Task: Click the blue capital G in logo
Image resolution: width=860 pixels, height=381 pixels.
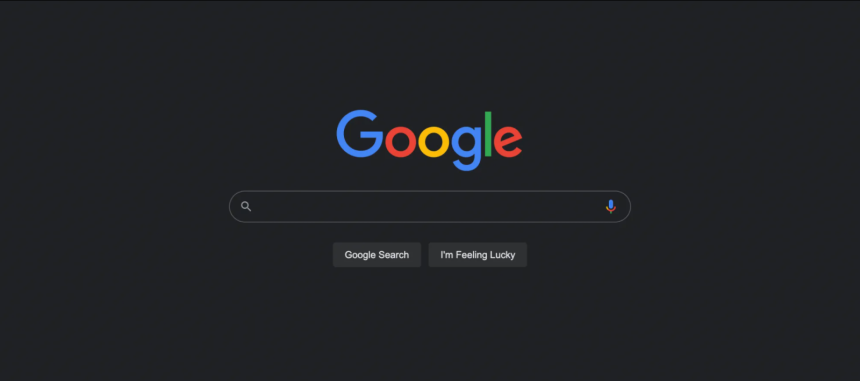Action: tap(360, 134)
